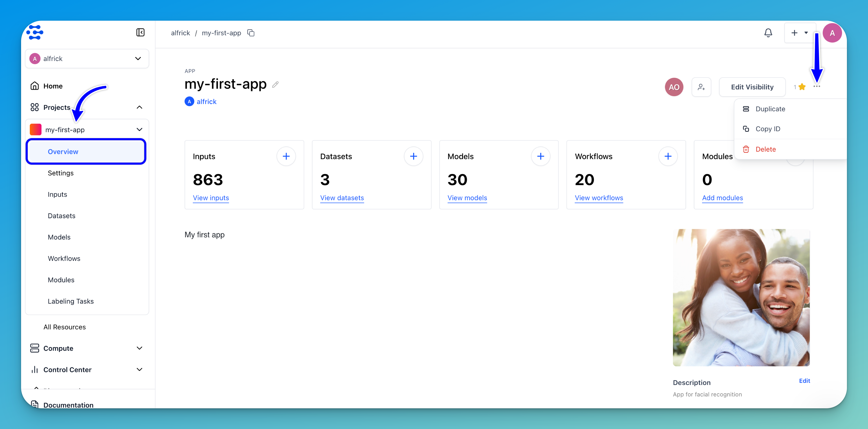Open the View models link
The width and height of the screenshot is (868, 429).
(x=467, y=198)
